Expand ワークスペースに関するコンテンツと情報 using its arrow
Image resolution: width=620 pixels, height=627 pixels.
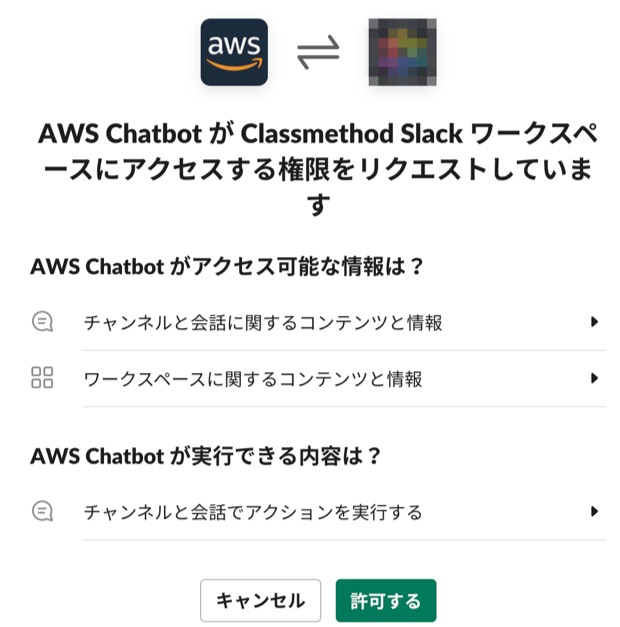point(594,378)
